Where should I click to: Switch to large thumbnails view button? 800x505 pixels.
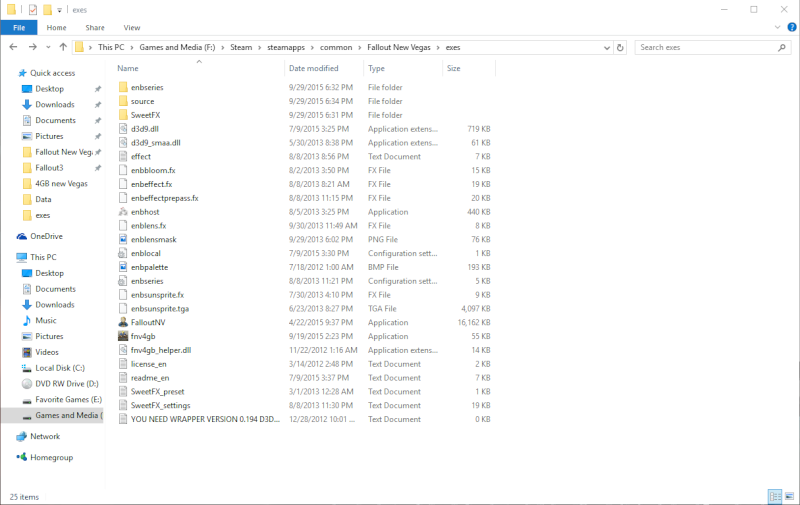point(789,496)
